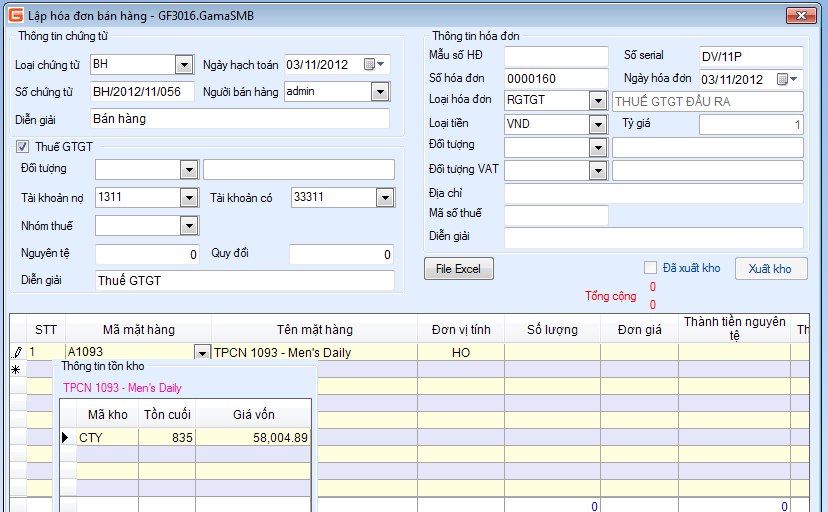
Task: Open the Người bán hàng dropdown
Action: 379,92
